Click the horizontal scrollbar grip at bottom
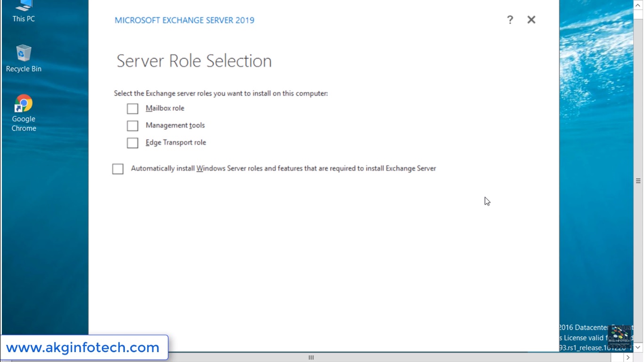 point(311,358)
